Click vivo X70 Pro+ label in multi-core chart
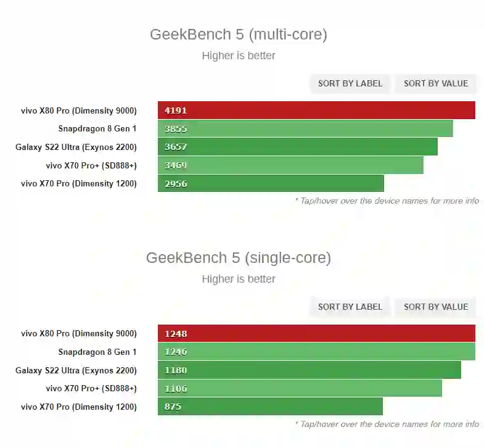 click(x=91, y=165)
